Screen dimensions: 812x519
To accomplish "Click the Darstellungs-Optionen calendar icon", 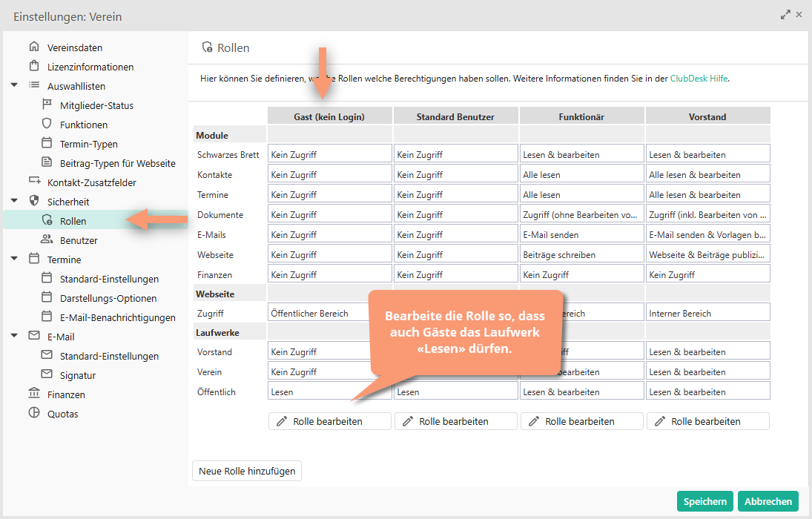I will pos(47,297).
